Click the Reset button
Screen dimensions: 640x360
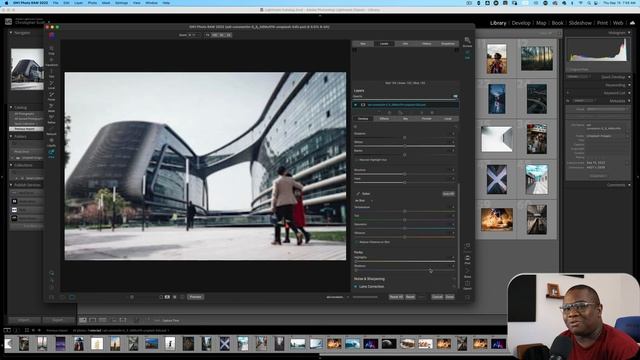click(410, 297)
